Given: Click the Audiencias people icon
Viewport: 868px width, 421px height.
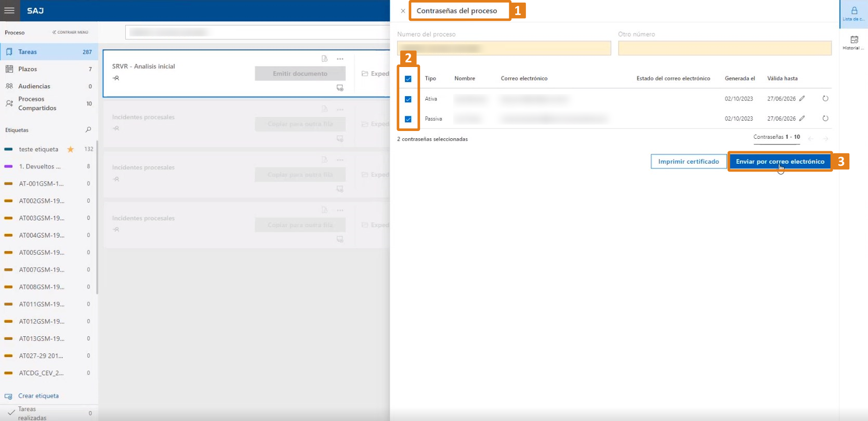Looking at the screenshot, I should pyautogui.click(x=9, y=86).
